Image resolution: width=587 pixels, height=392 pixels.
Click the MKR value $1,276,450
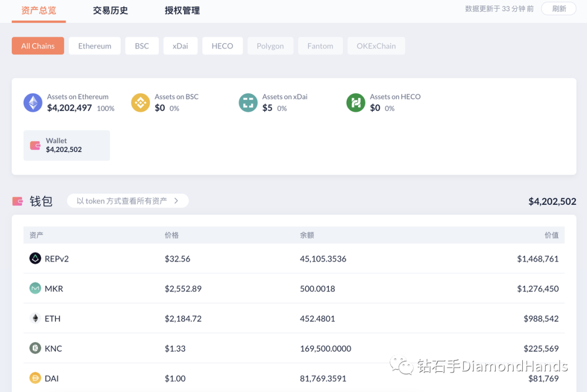pyautogui.click(x=538, y=289)
